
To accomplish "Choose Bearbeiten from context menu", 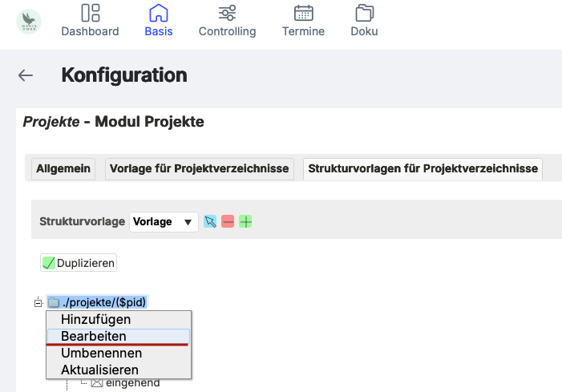I will 94,336.
